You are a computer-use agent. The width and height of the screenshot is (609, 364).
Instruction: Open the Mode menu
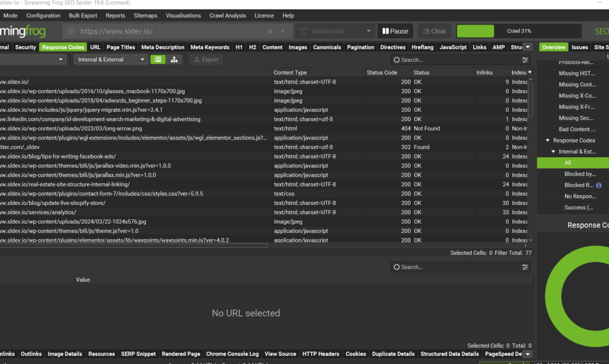tap(10, 16)
